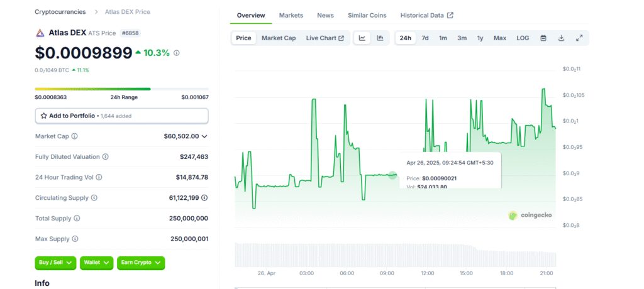Switch to candlestick chart view icon
644x289 pixels.
[380, 38]
